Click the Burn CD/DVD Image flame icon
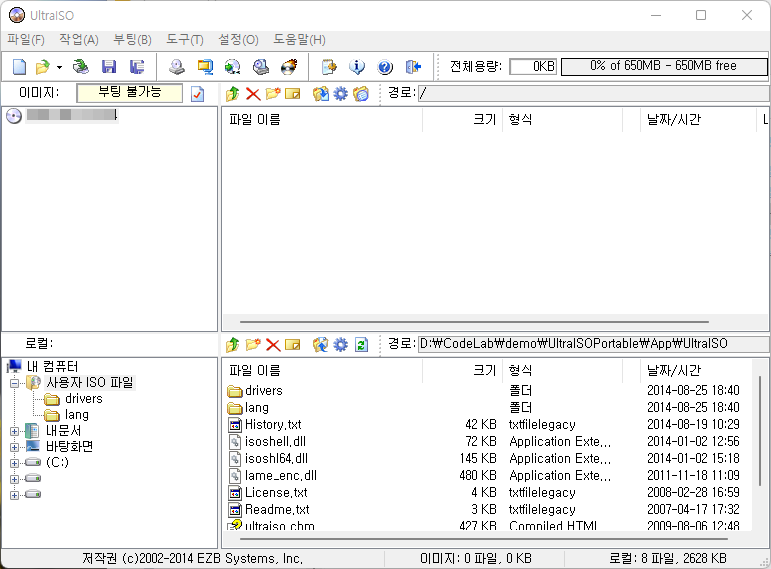The height and width of the screenshot is (569, 771). [x=289, y=66]
